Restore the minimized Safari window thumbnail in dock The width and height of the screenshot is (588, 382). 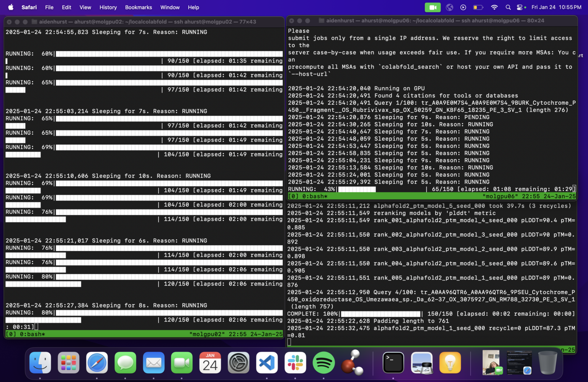(x=519, y=363)
